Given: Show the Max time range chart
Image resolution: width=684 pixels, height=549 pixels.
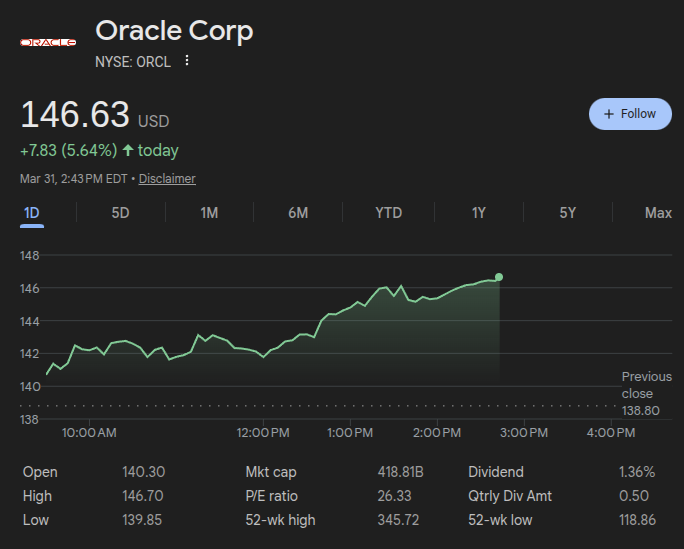Looking at the screenshot, I should click(x=658, y=213).
